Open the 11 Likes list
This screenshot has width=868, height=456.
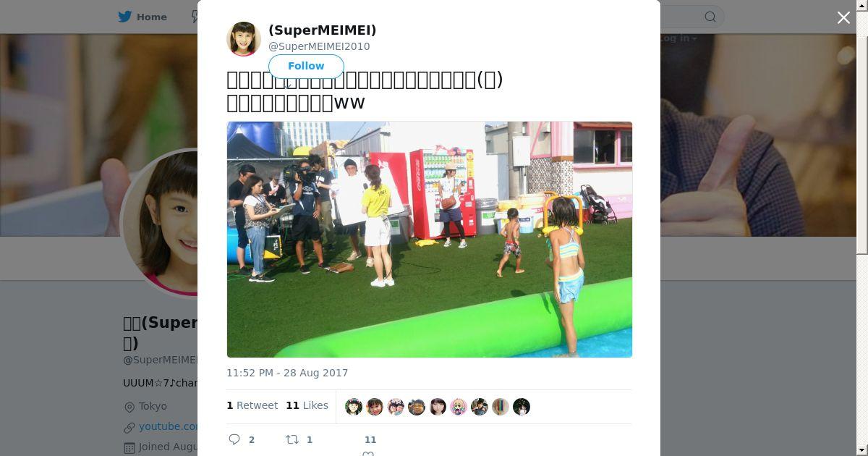click(x=307, y=405)
